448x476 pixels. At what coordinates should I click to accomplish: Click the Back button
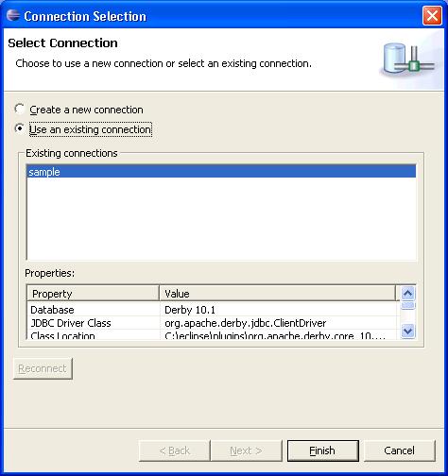(175, 450)
